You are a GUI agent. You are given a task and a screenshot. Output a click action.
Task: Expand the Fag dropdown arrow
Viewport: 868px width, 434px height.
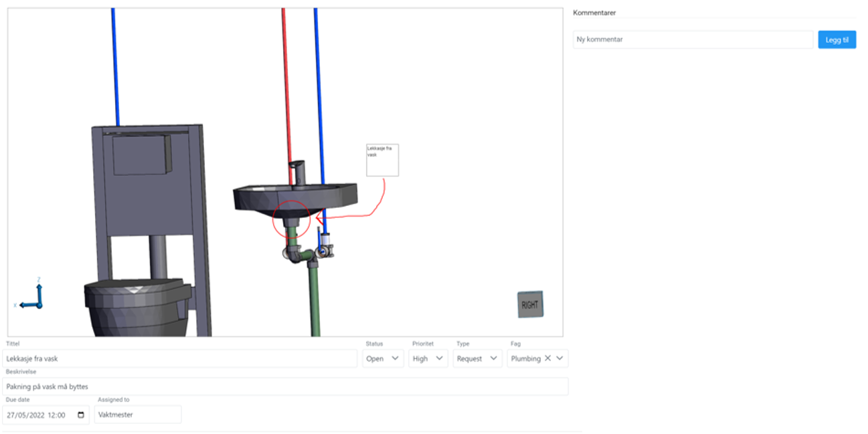coord(560,358)
